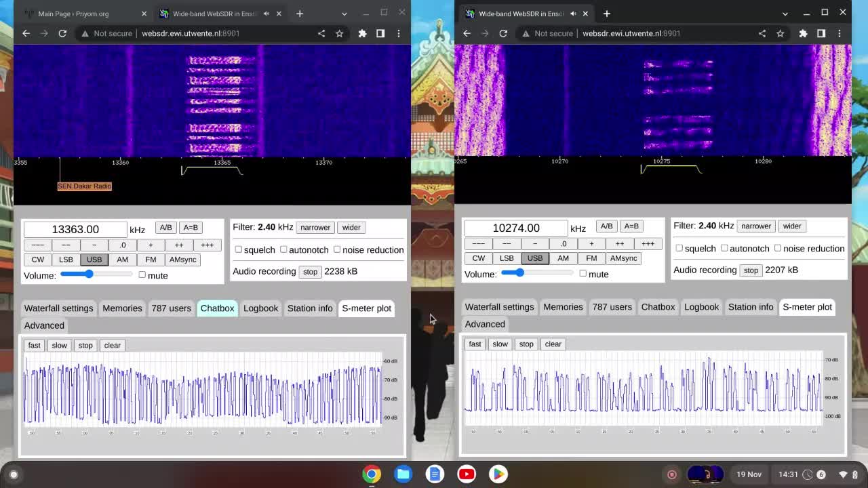Click frequency field showing 13363.00
The height and width of the screenshot is (488, 868).
(75, 229)
